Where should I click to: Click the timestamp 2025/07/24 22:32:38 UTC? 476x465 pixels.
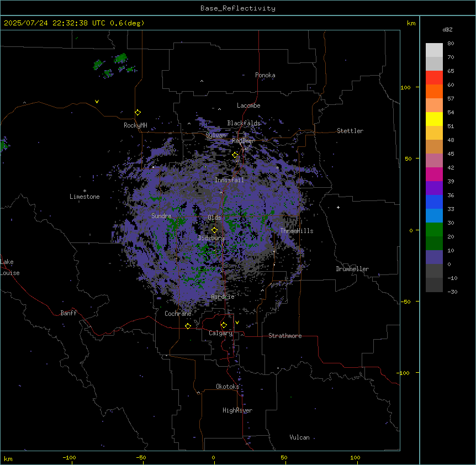point(54,23)
